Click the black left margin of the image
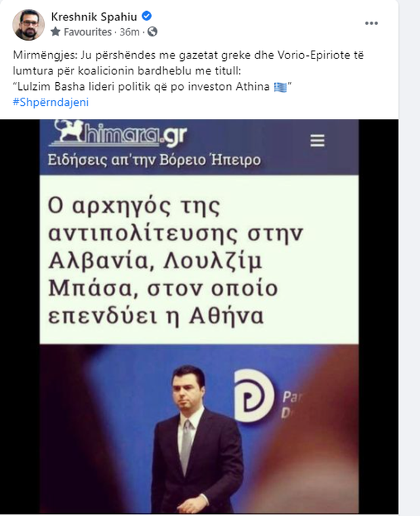Viewport: 420px width, 516px height. click(20, 316)
